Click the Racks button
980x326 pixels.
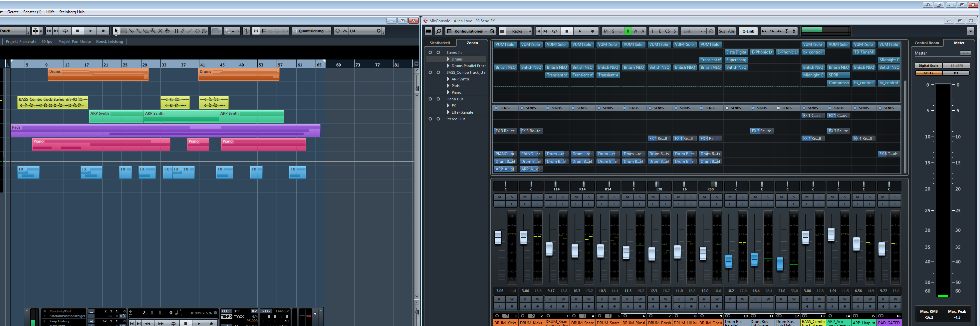point(517,31)
